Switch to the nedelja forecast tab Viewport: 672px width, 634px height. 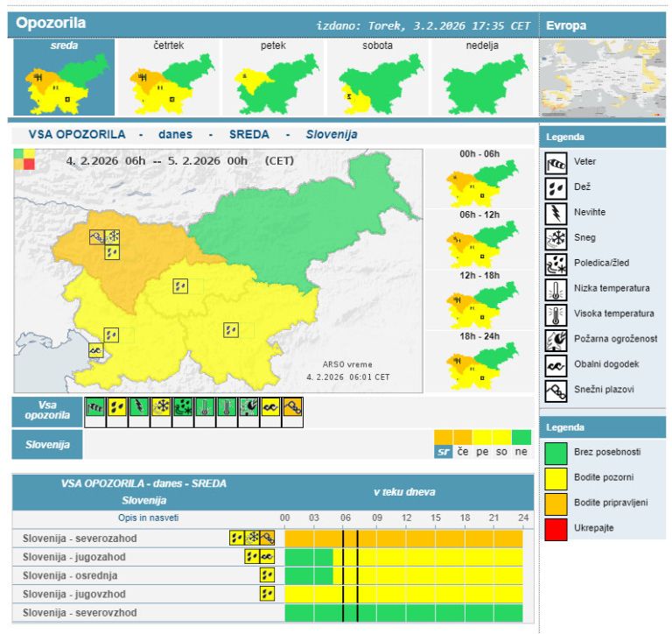481,79
